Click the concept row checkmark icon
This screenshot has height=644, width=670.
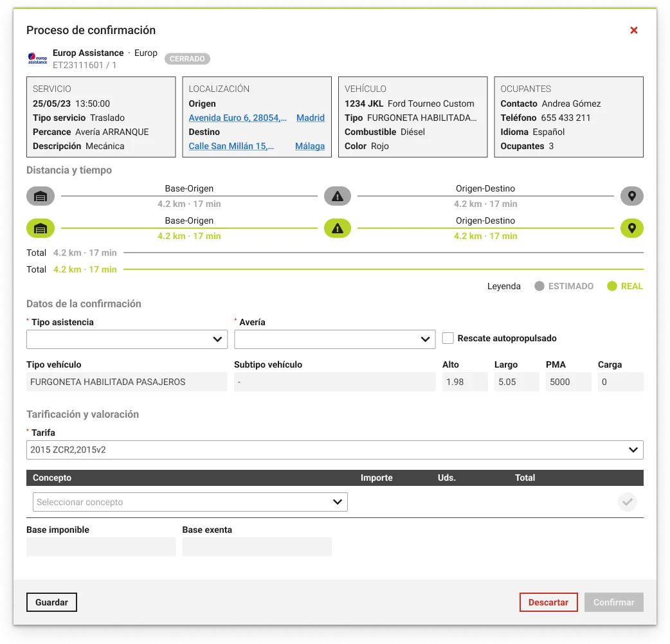(628, 502)
